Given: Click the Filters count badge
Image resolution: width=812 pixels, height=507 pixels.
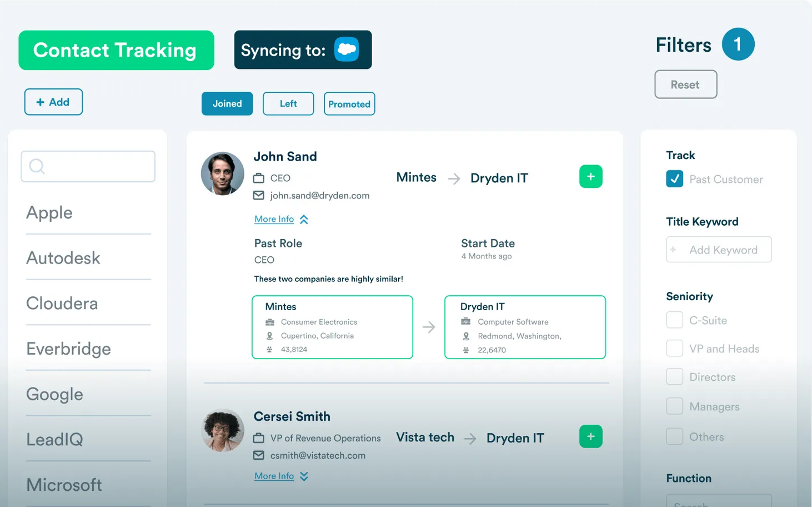Looking at the screenshot, I should 738,44.
